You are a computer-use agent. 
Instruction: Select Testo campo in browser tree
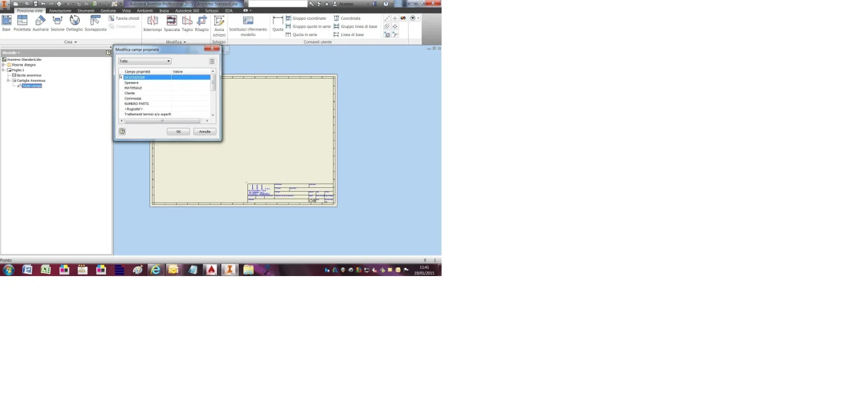pos(32,86)
